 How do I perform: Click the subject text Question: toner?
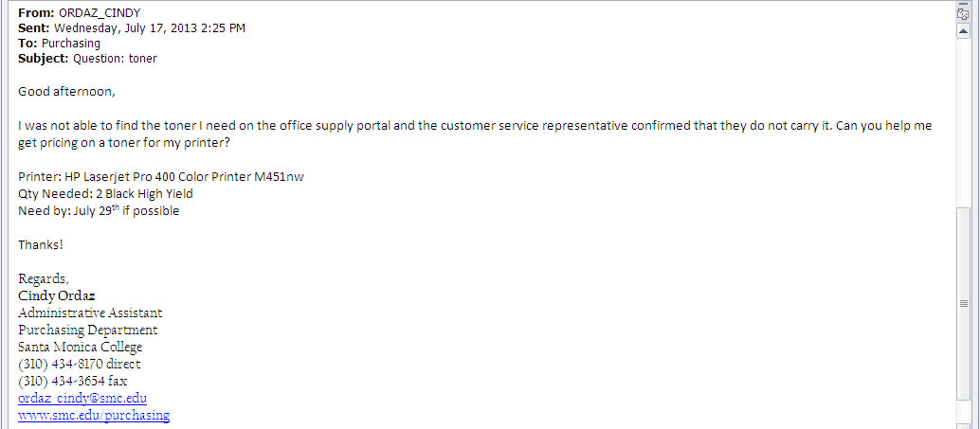click(115, 60)
